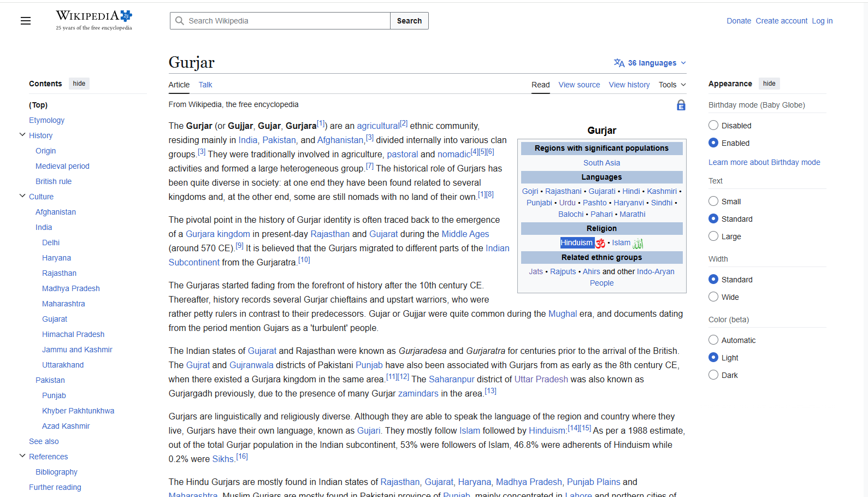Jump to Afghanistan section in contents
868x497 pixels.
click(x=56, y=212)
